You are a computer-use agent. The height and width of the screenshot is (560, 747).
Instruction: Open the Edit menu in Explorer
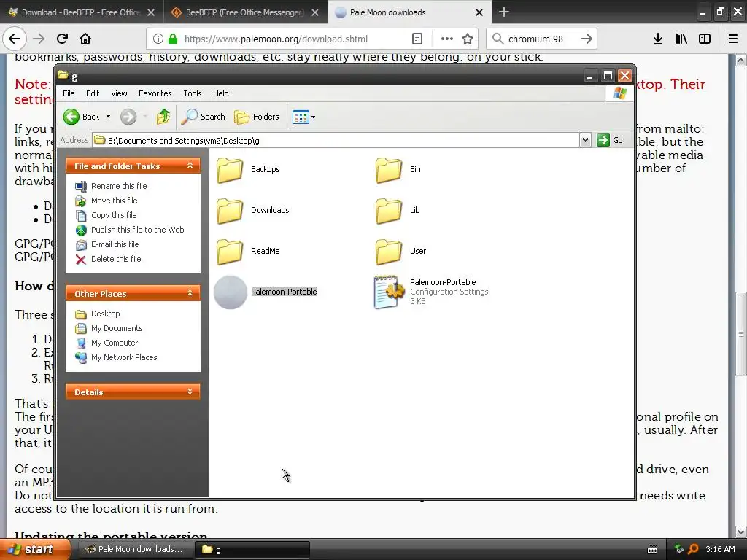pyautogui.click(x=93, y=93)
